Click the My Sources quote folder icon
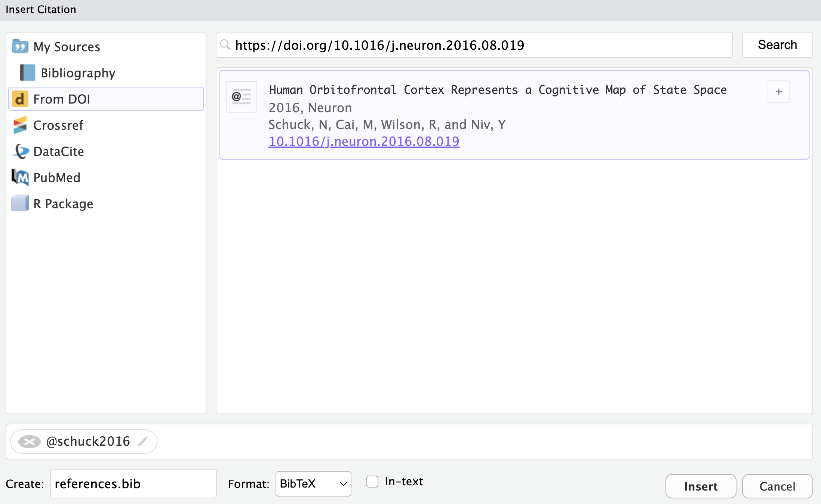Image resolution: width=821 pixels, height=504 pixels. click(x=20, y=46)
